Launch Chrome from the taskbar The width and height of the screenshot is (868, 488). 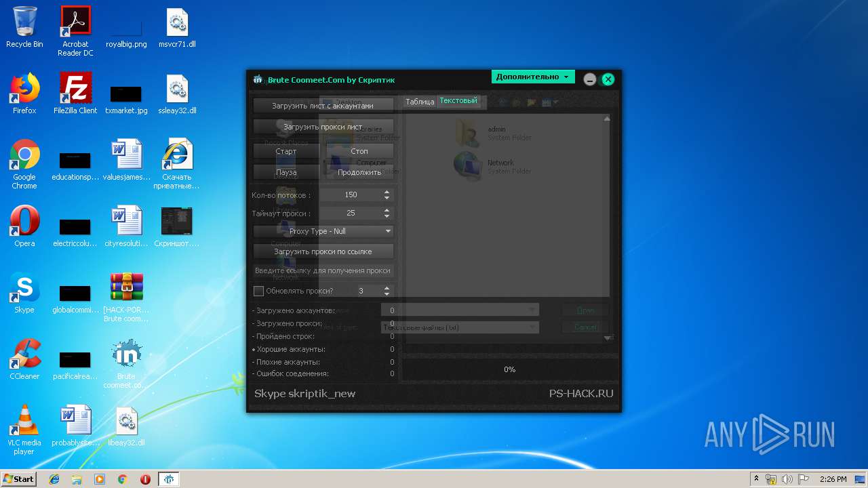[123, 479]
